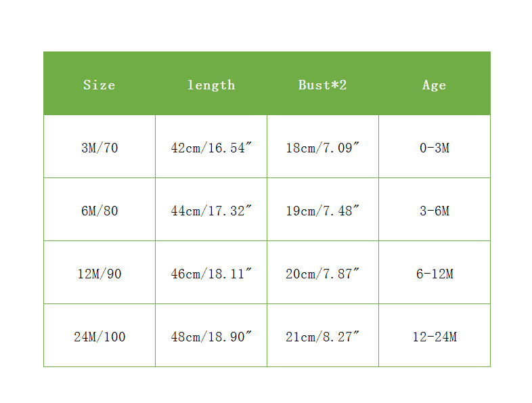
Task: Click the 6-12M age cell
Action: tap(435, 274)
